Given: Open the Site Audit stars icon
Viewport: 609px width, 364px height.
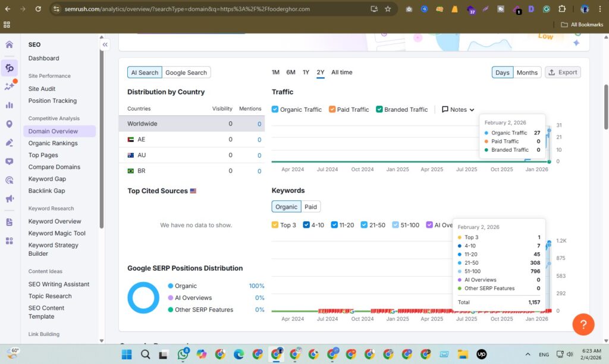Looking at the screenshot, I should 9,86.
